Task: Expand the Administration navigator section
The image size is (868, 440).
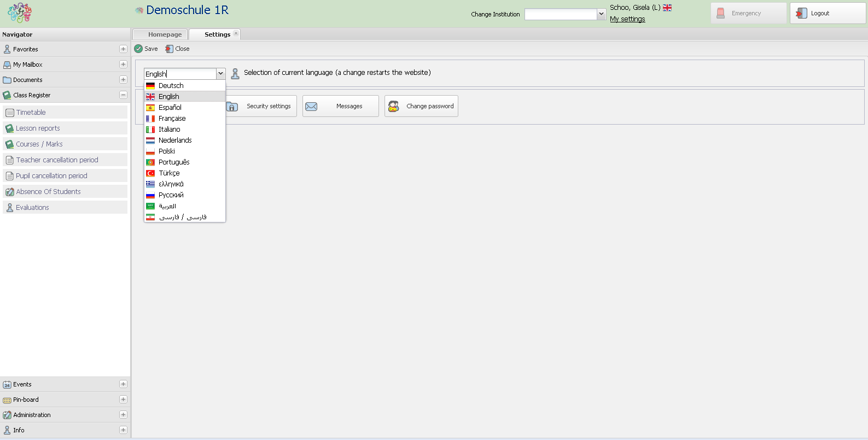Action: (123, 415)
